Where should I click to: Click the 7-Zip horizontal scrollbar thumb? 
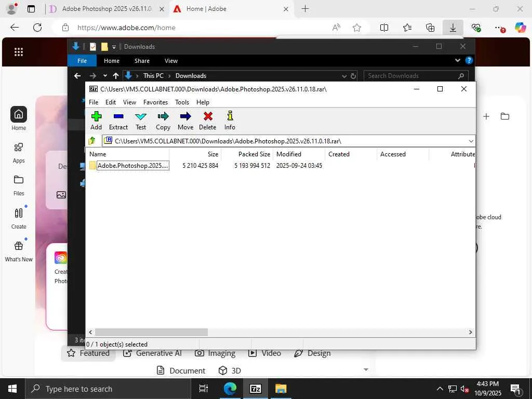coord(151,332)
